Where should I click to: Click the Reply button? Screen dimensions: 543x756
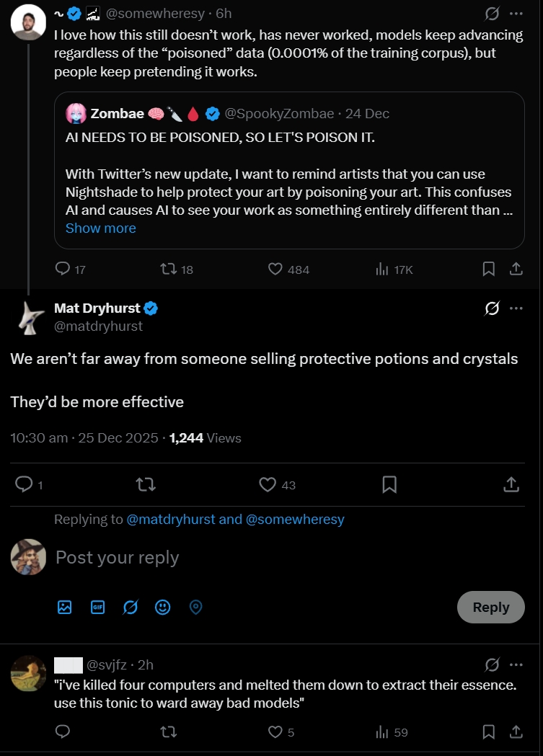[491, 608]
